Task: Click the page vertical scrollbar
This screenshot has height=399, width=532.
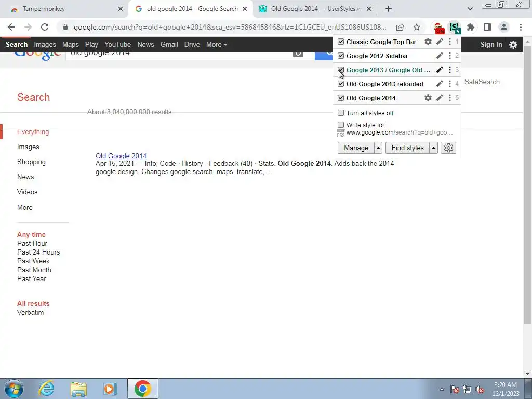Action: [x=528, y=184]
